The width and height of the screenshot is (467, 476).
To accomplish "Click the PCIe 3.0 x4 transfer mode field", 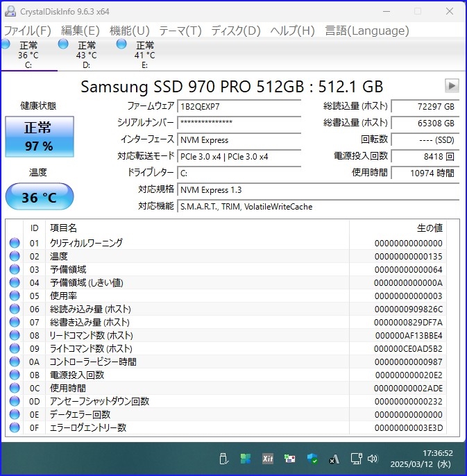I will point(239,157).
